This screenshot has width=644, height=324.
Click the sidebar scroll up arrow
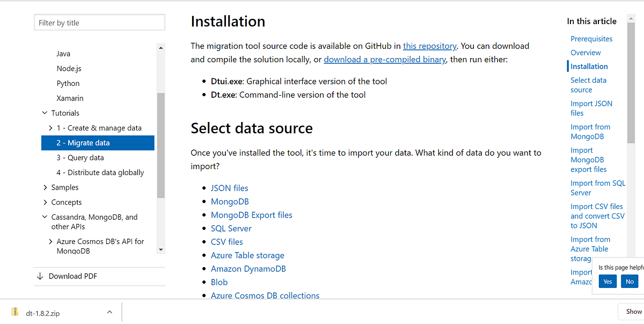click(x=161, y=48)
